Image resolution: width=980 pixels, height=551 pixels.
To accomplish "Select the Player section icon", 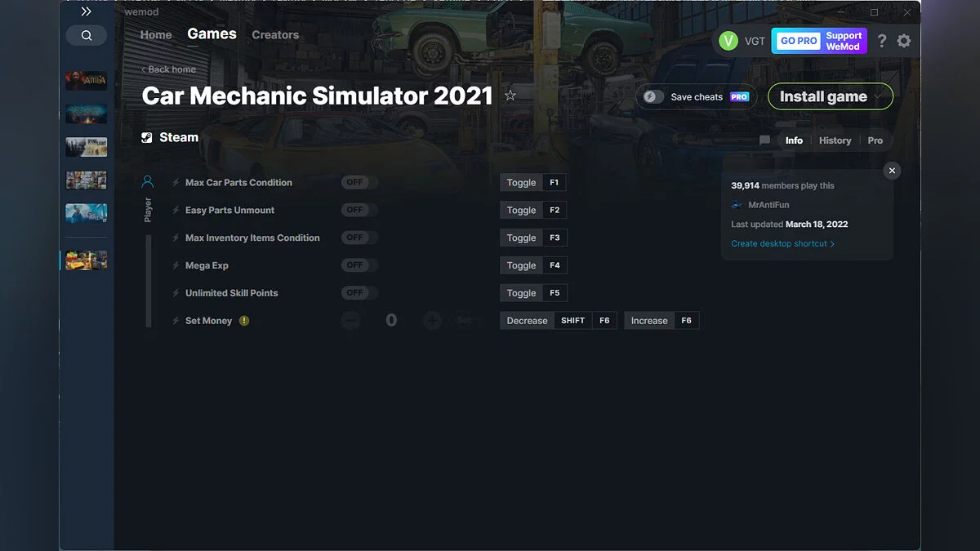I will coord(148,180).
